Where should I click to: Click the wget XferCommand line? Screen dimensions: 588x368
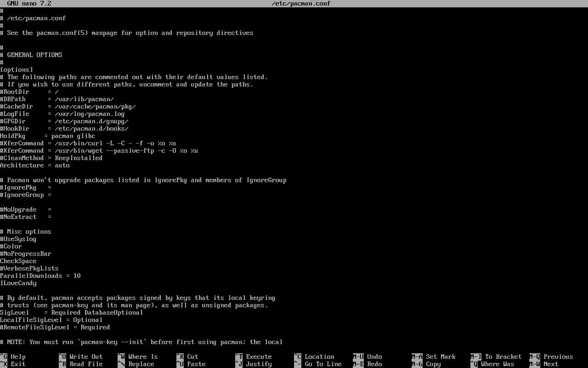[x=99, y=150]
